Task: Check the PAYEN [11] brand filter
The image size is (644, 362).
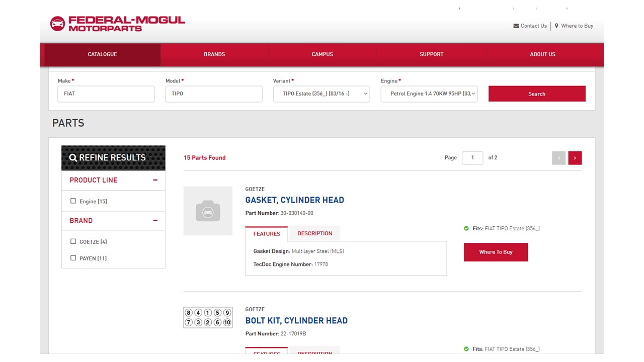Action: coord(73,258)
